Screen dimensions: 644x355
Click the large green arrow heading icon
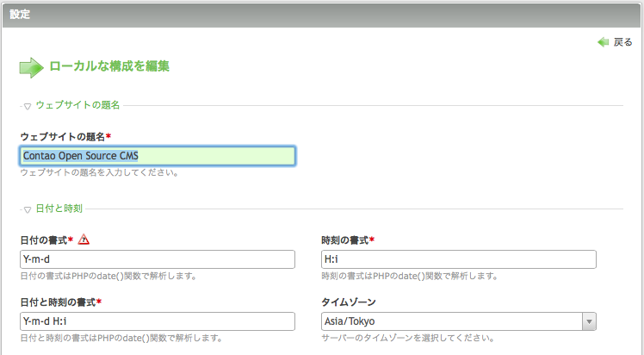pyautogui.click(x=31, y=67)
